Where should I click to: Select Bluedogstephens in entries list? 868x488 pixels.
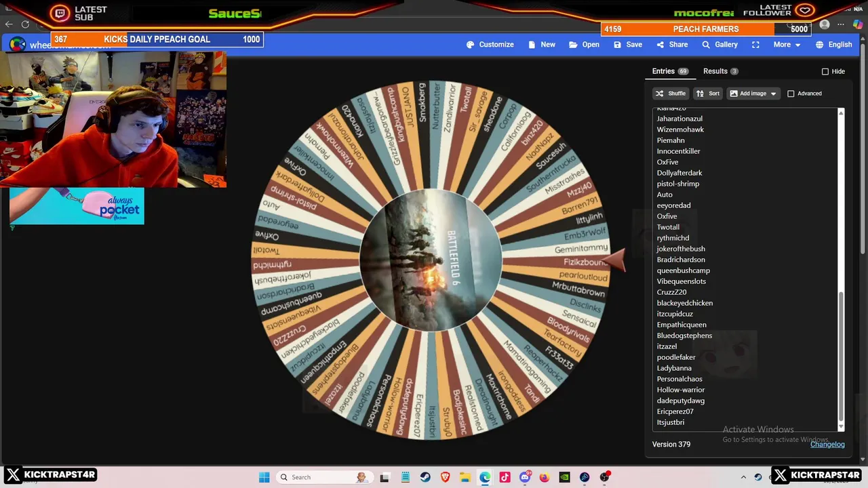pos(684,335)
